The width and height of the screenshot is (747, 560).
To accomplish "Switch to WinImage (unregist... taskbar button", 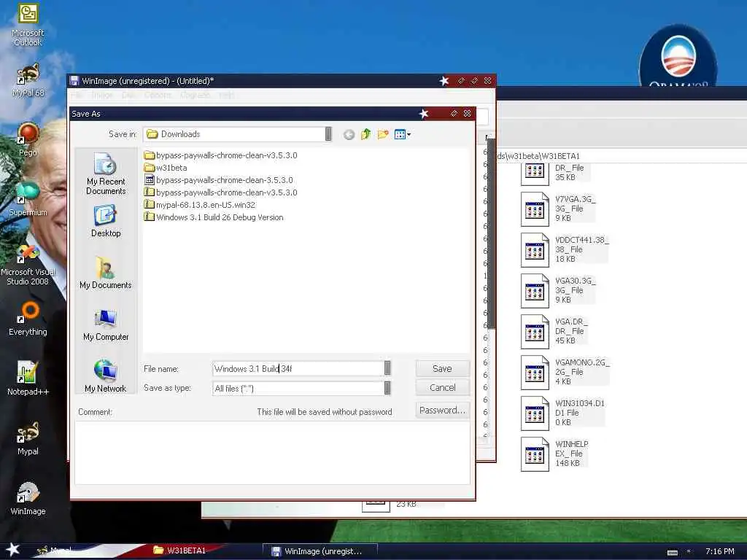I will [320, 551].
